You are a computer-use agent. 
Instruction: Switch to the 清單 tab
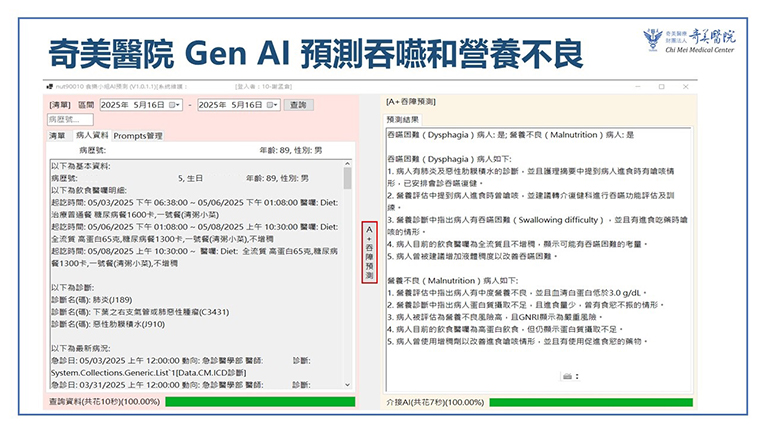(57, 135)
